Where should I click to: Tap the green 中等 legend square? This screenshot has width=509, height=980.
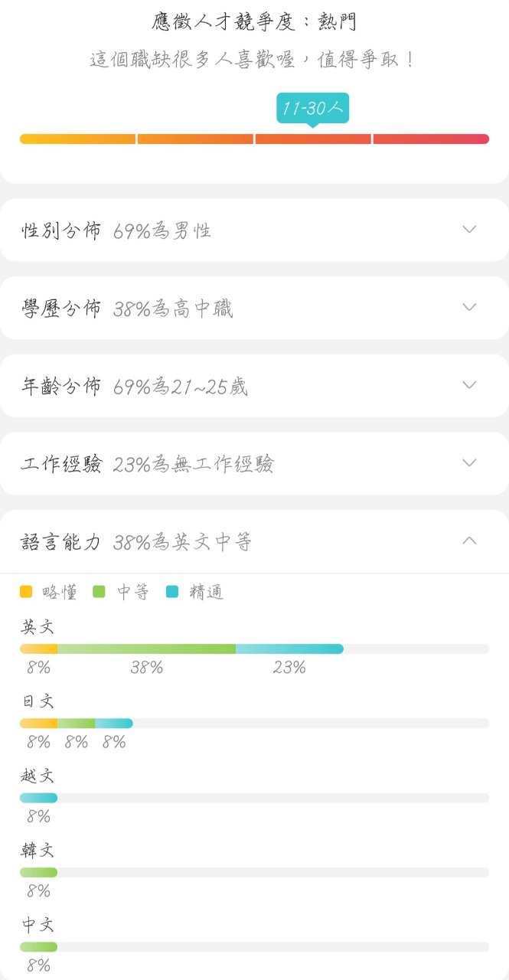[x=99, y=591]
